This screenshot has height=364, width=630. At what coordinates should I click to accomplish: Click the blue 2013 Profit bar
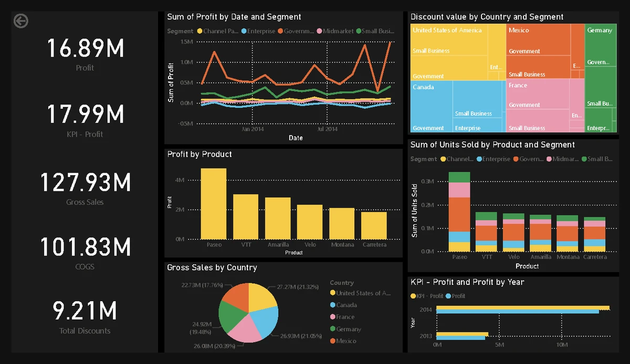(x=461, y=337)
